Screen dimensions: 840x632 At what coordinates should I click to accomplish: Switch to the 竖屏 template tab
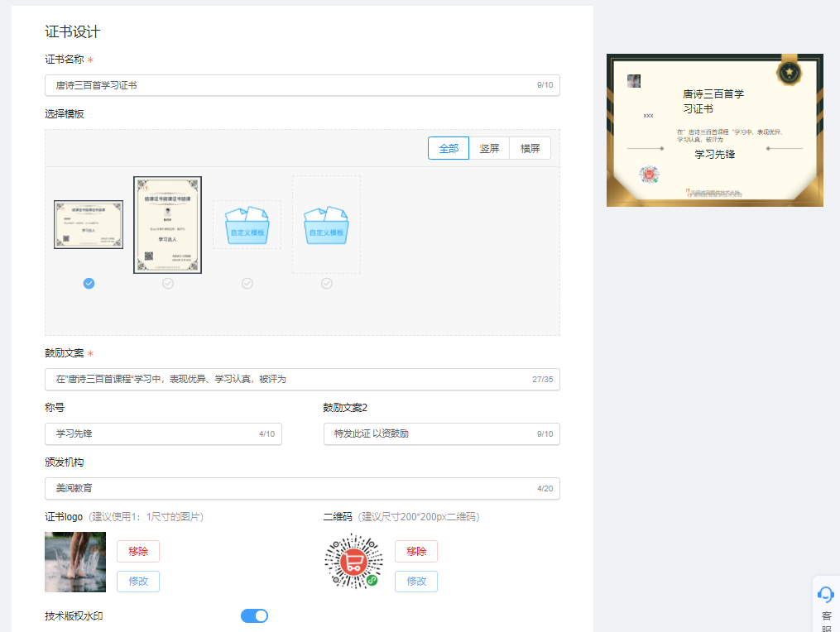pyautogui.click(x=489, y=148)
